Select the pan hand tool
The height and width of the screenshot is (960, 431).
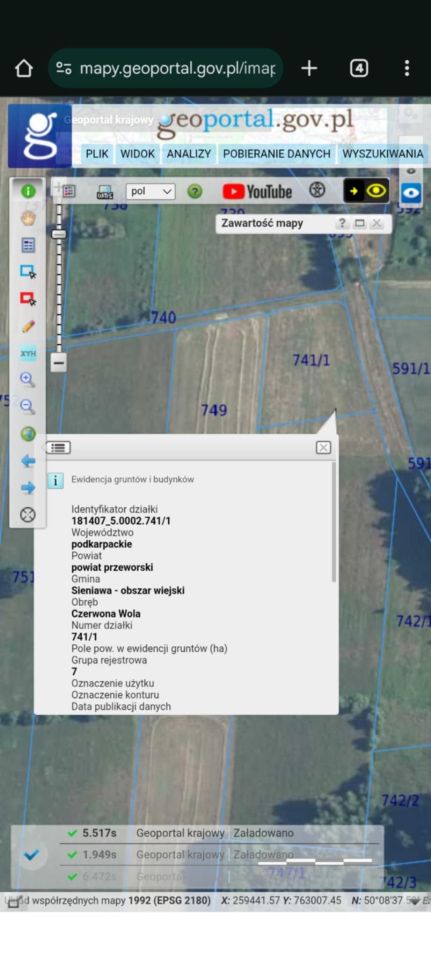(28, 218)
